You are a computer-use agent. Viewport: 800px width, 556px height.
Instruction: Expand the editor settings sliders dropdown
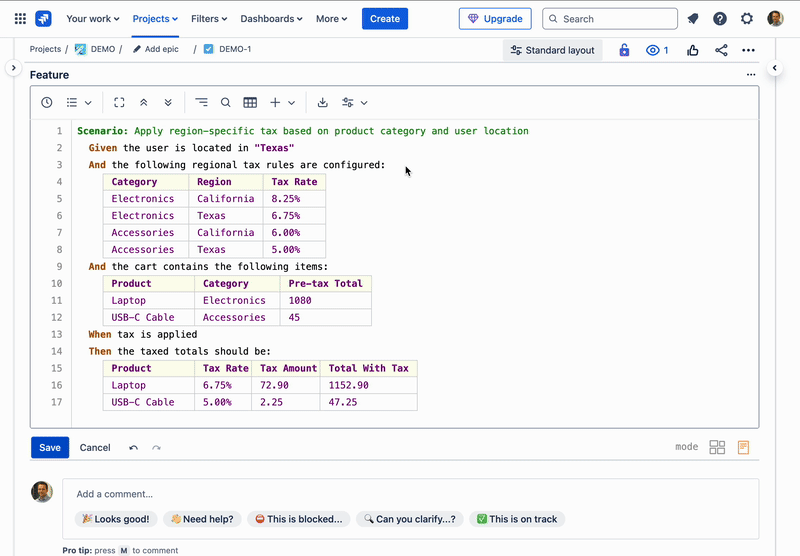pos(354,102)
